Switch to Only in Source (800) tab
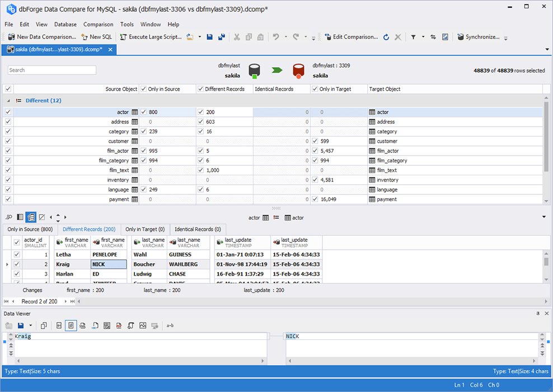Viewport: 553px width, 392px height. click(30, 229)
